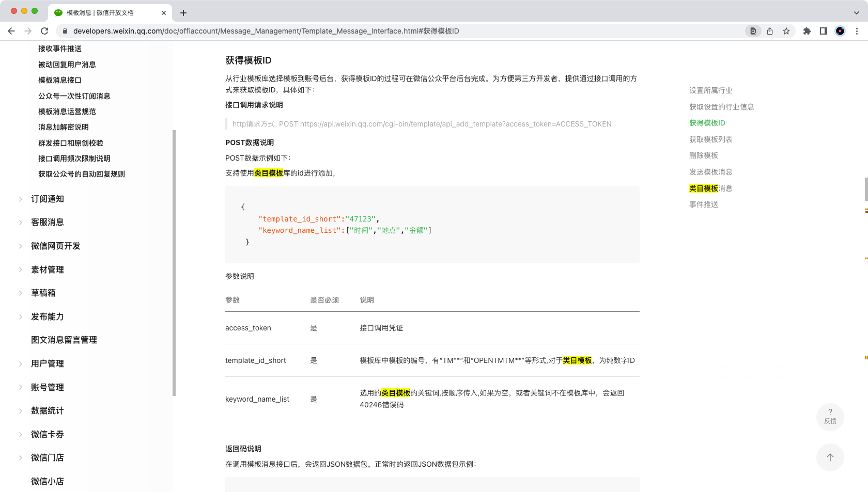
Task: Click the "template_id_short":"47123" code line
Action: click(x=319, y=219)
